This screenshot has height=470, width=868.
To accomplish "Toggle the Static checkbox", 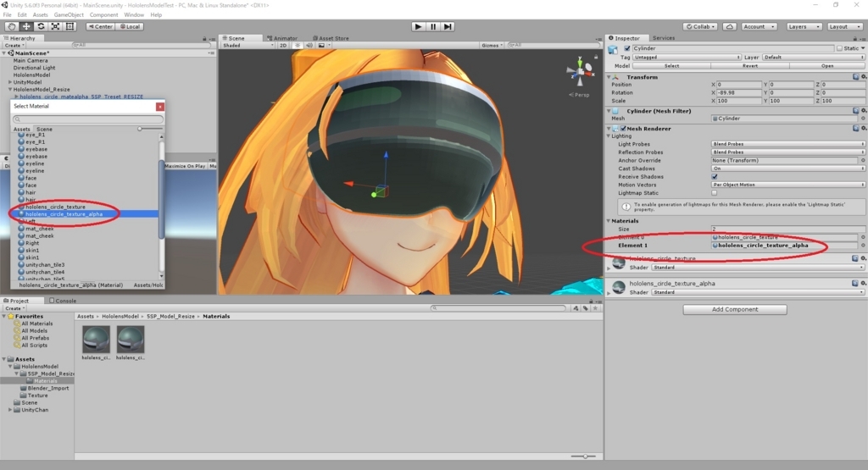I will 839,48.
